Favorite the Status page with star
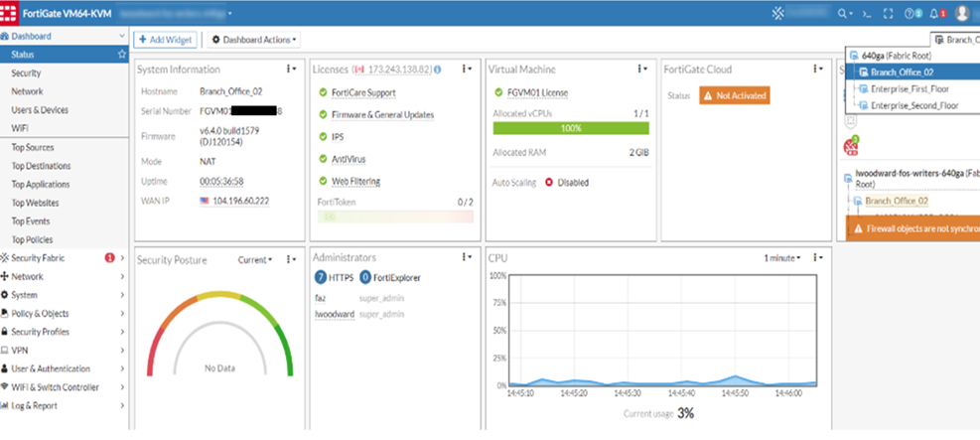This screenshot has width=980, height=440. (x=121, y=55)
